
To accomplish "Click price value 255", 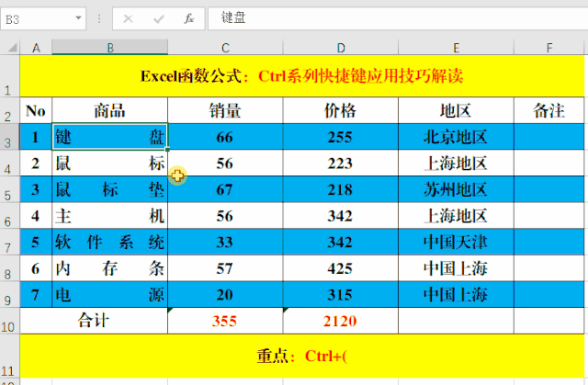I will click(341, 137).
